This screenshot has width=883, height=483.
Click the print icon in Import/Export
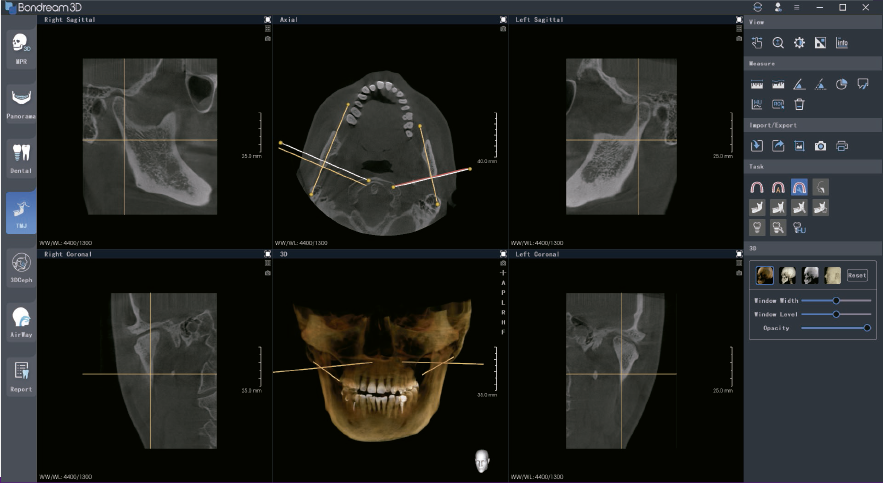point(841,146)
